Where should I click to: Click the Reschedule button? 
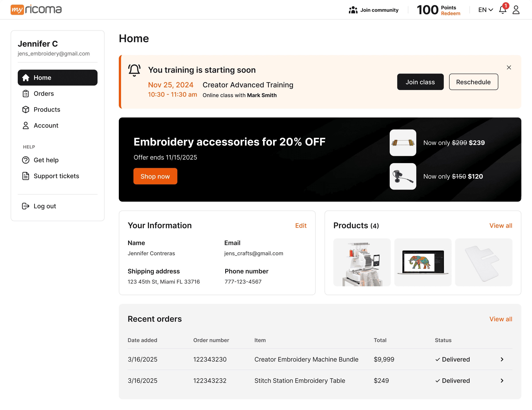point(473,82)
